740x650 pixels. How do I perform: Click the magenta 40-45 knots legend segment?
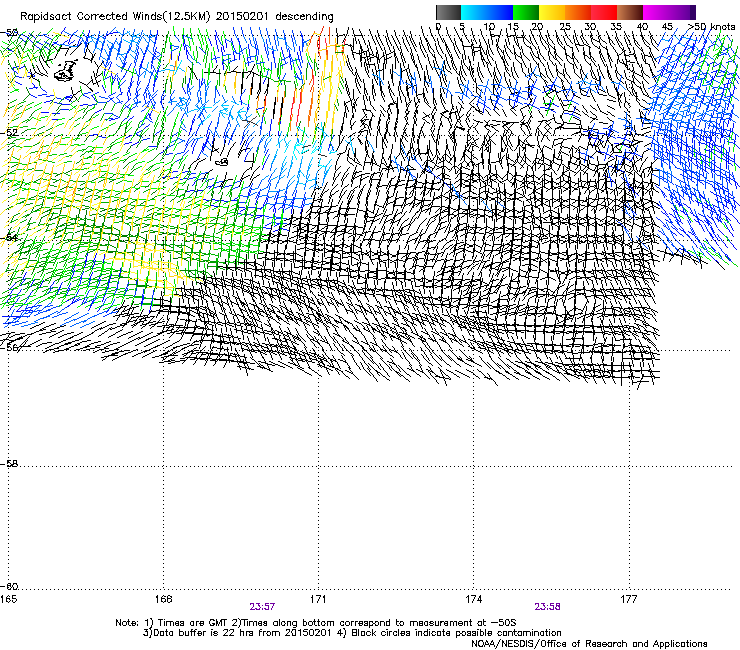point(656,12)
